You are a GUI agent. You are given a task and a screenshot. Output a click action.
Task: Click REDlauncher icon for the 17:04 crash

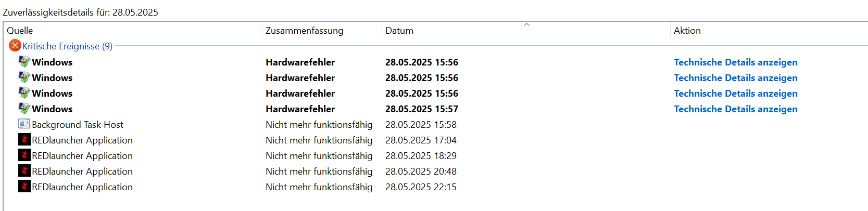(24, 140)
